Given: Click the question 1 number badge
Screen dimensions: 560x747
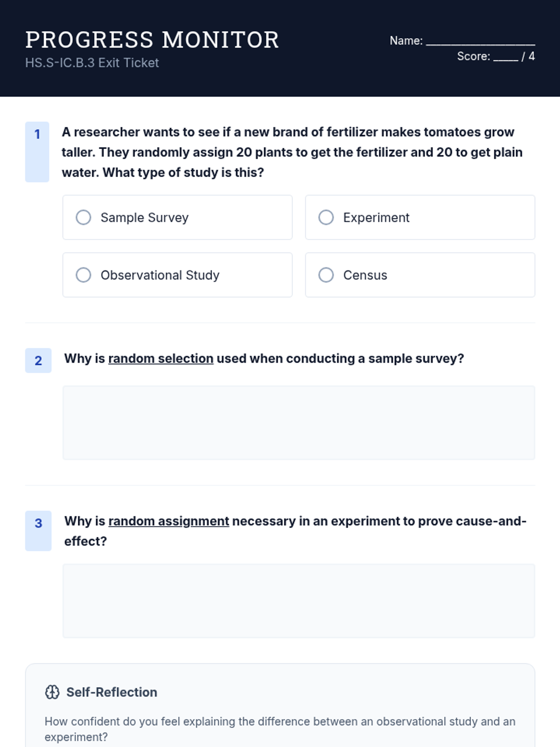Looking at the screenshot, I should (x=37, y=134).
